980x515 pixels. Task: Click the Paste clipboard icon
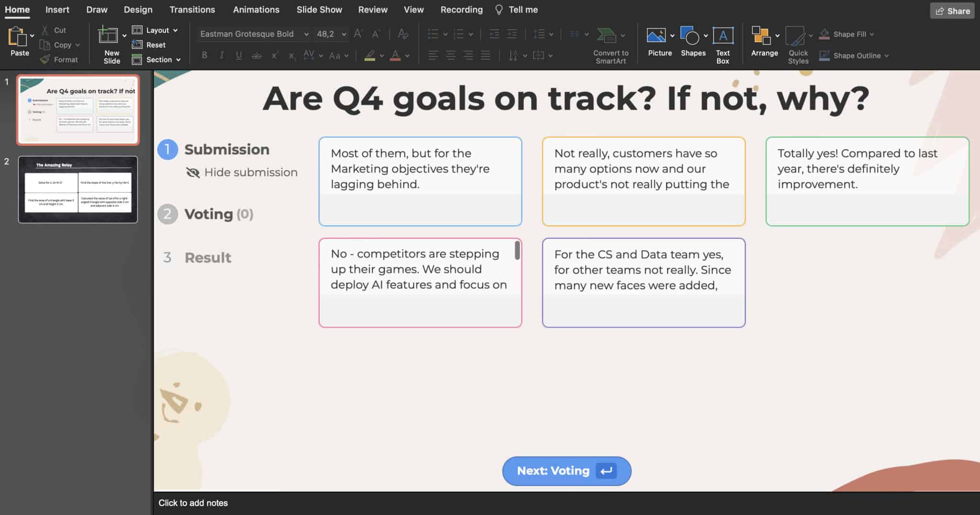(17, 37)
